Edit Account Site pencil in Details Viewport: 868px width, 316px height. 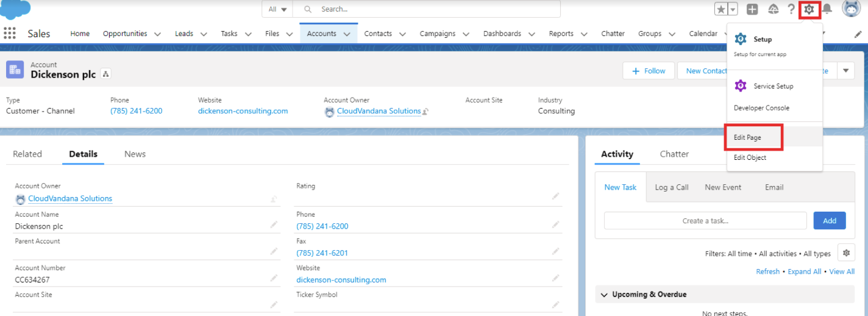[274, 304]
